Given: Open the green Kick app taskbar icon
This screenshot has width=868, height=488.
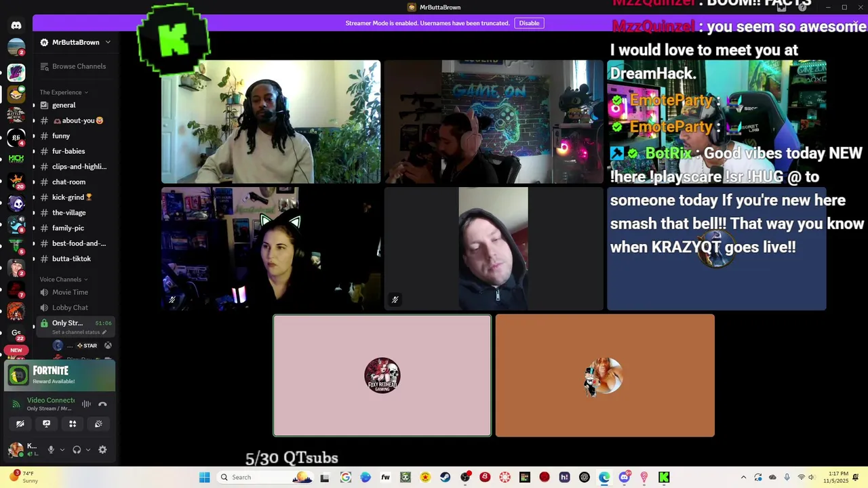Looking at the screenshot, I should coord(664,477).
